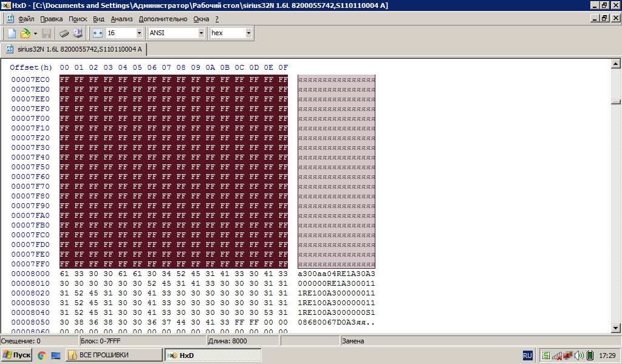Image resolution: width=622 pixels, height=364 pixels.
Task: Click the scroll up arrow of the hex view
Action: (615, 63)
